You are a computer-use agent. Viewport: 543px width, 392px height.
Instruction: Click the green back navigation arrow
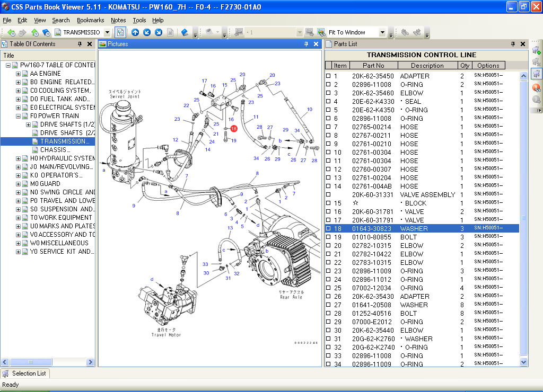tap(11, 32)
